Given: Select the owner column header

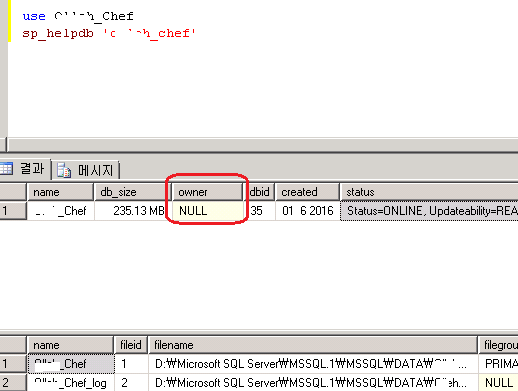Looking at the screenshot, I should [x=207, y=192].
